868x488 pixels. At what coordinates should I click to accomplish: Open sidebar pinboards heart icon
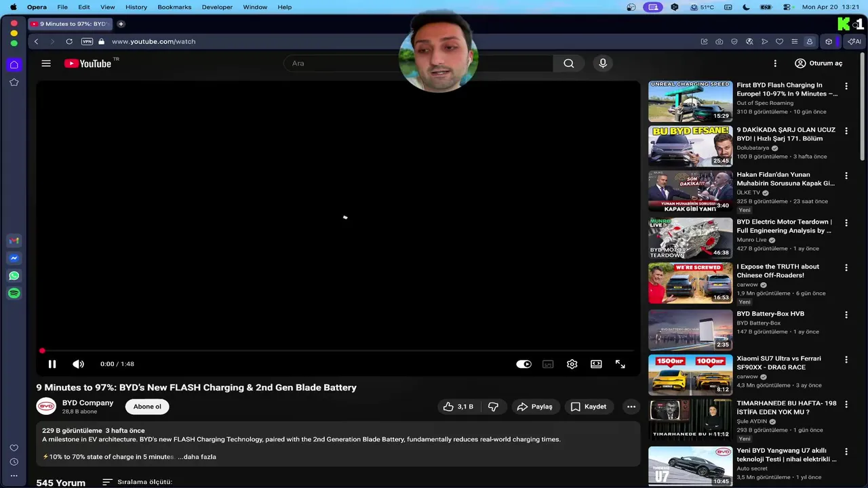pyautogui.click(x=14, y=447)
